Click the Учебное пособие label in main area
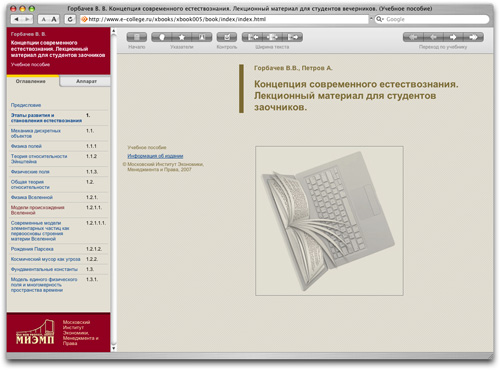This screenshot has width=500, height=372. (147, 147)
